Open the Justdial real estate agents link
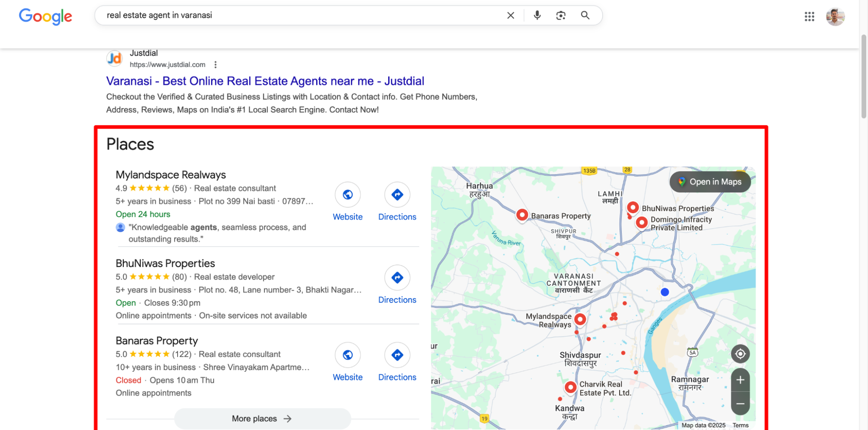Image resolution: width=868 pixels, height=430 pixels. (265, 81)
